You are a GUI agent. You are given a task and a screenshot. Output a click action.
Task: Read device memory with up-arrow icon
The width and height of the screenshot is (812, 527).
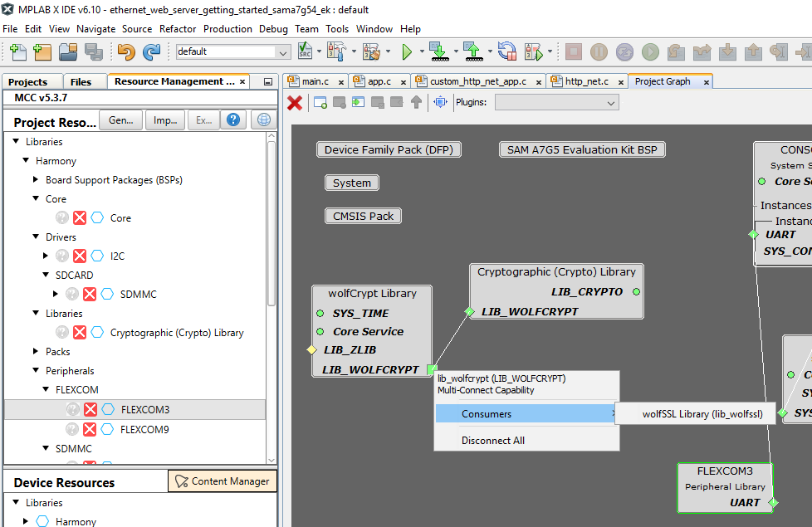(x=473, y=51)
